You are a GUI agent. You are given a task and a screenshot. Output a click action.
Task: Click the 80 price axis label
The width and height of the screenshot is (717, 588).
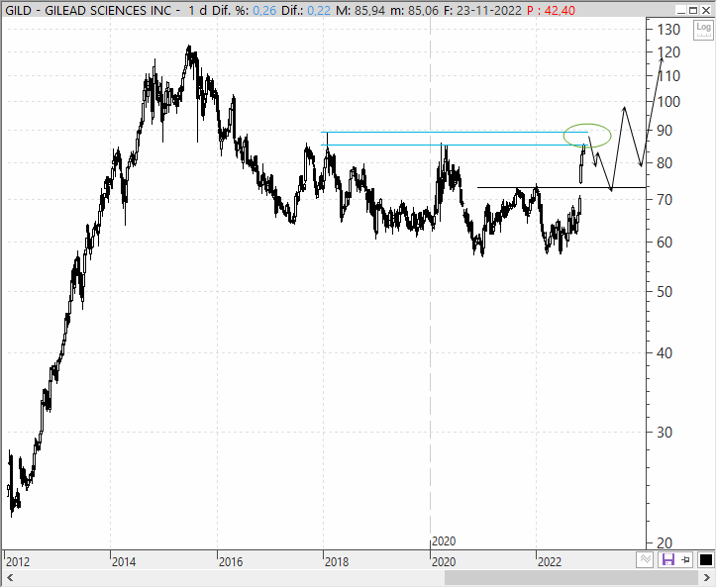[665, 163]
